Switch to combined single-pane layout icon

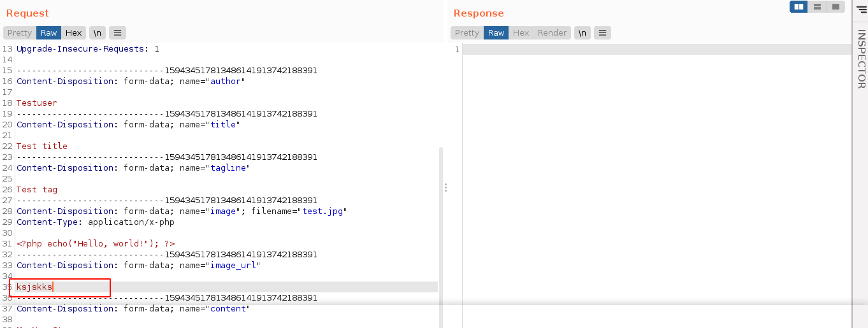(835, 7)
